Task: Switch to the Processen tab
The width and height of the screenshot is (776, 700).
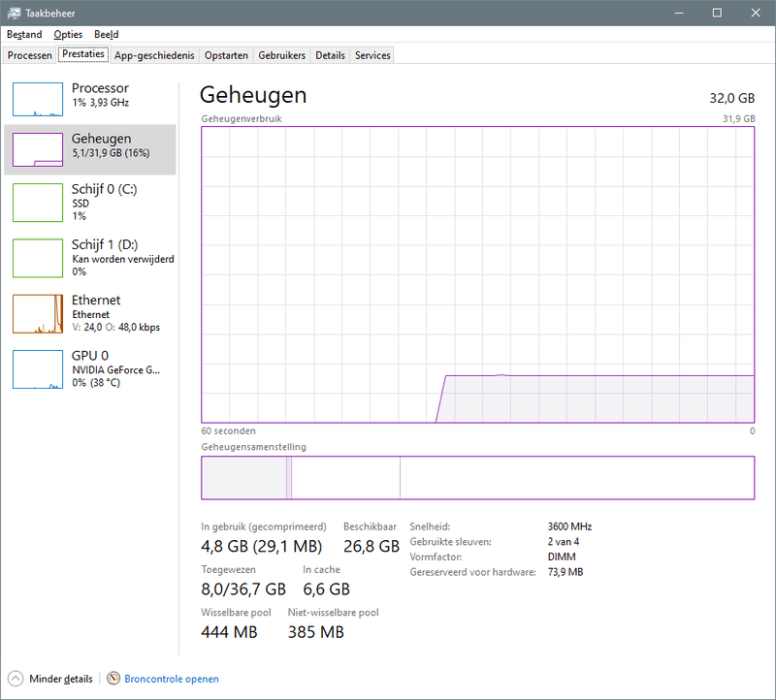Action: pos(30,55)
